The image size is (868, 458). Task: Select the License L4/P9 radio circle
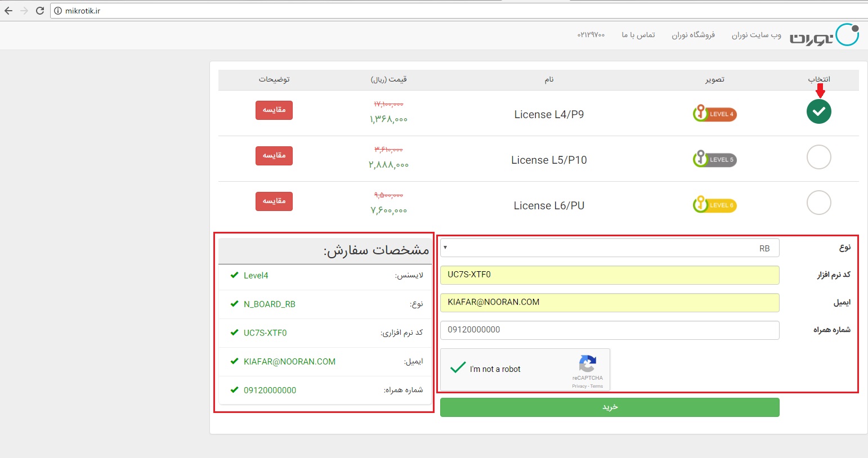pyautogui.click(x=818, y=111)
